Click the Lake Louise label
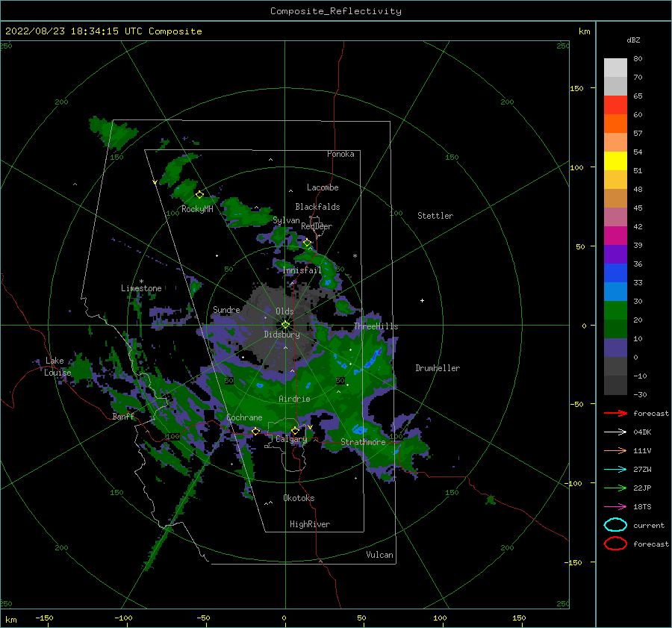The image size is (672, 628). 57,367
